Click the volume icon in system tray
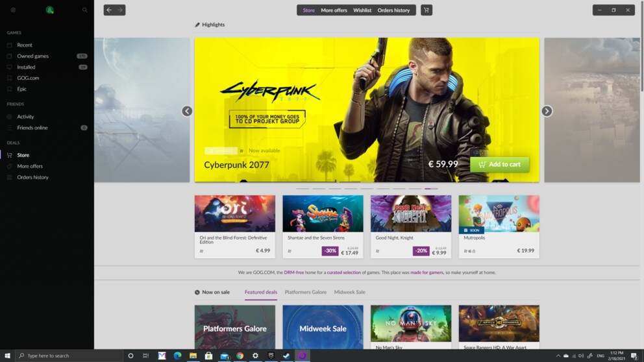 581,356
